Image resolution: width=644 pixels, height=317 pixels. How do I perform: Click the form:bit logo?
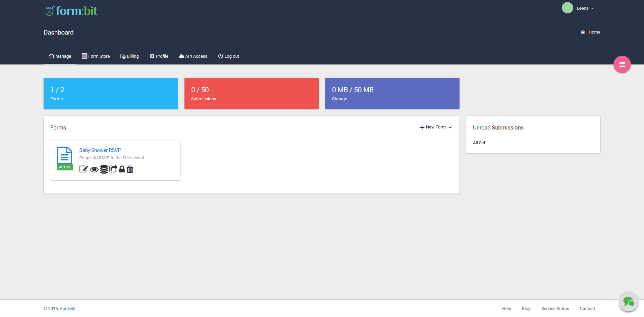click(71, 11)
